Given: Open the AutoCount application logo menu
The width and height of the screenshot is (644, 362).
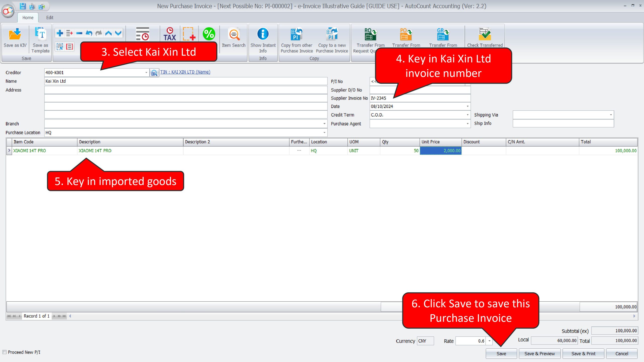Looking at the screenshot, I should point(8,11).
